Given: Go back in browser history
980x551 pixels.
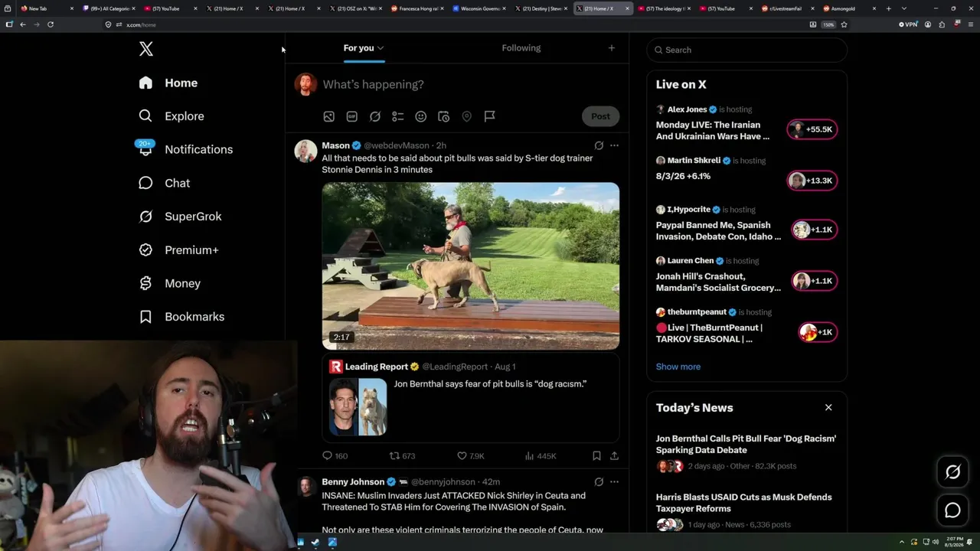Looking at the screenshot, I should click(23, 24).
